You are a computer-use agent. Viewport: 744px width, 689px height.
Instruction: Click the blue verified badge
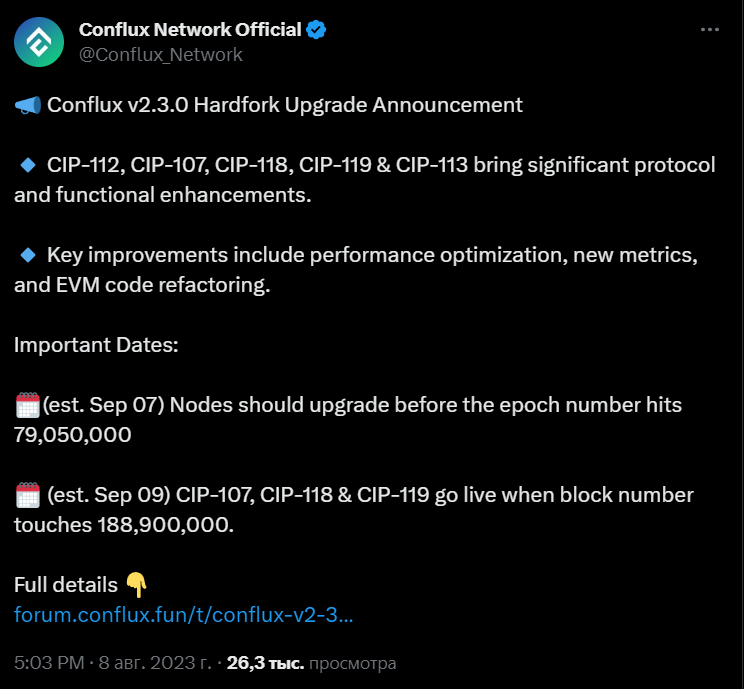316,30
